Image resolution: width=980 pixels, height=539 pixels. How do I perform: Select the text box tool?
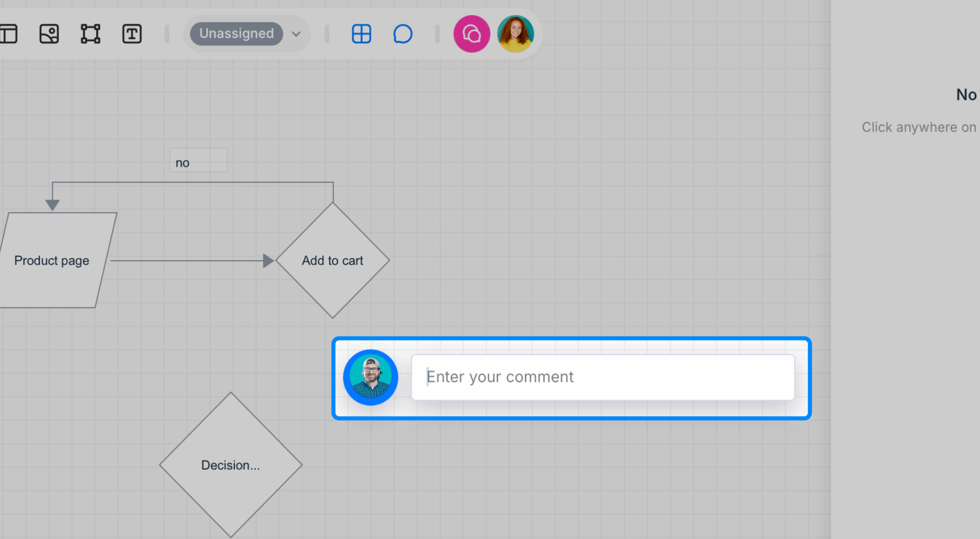tap(132, 34)
